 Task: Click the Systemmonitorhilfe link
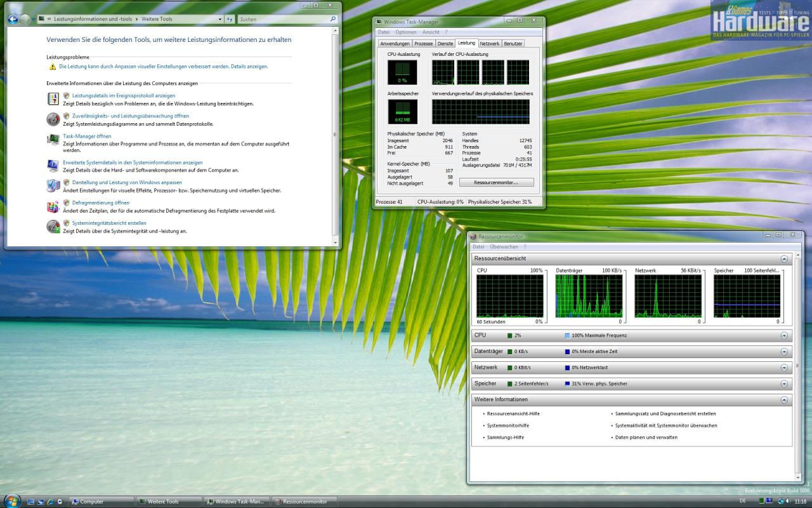507,425
